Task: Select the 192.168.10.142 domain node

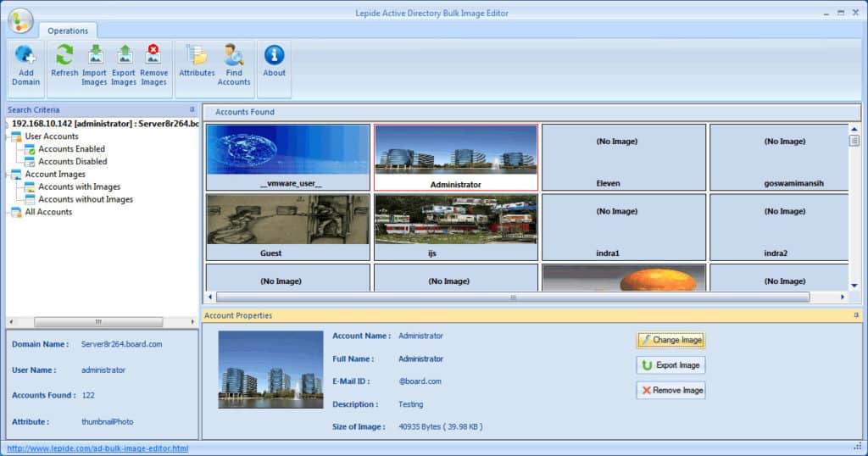Action: [x=104, y=124]
